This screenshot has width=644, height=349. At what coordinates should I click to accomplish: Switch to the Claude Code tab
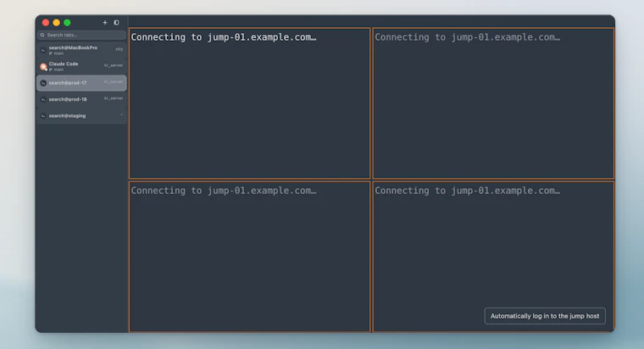(81, 67)
